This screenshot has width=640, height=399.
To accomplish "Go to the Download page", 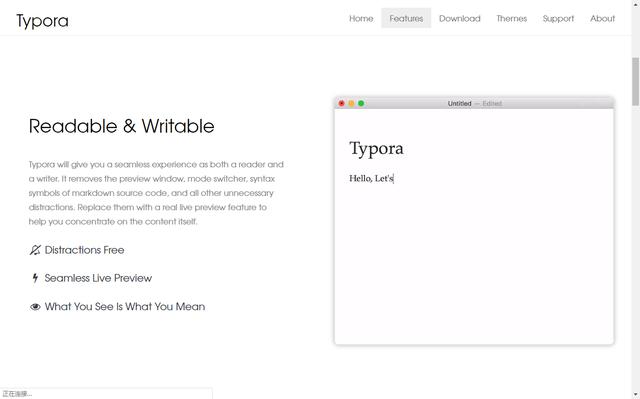I will click(460, 18).
